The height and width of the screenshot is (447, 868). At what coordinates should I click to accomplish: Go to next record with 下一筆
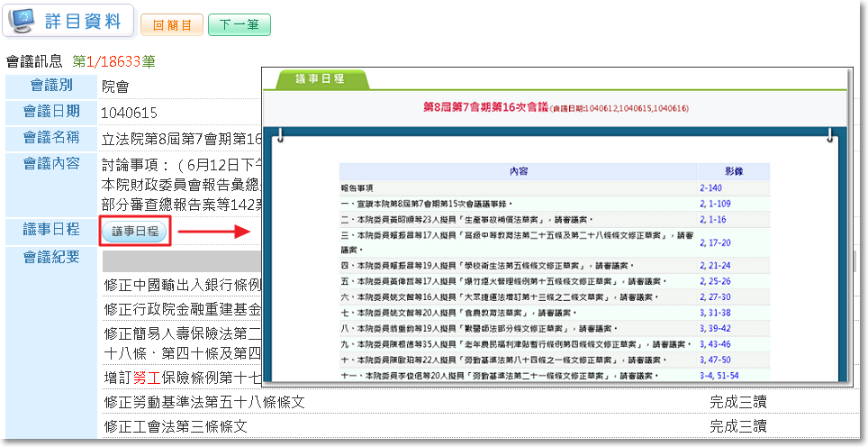tap(239, 25)
